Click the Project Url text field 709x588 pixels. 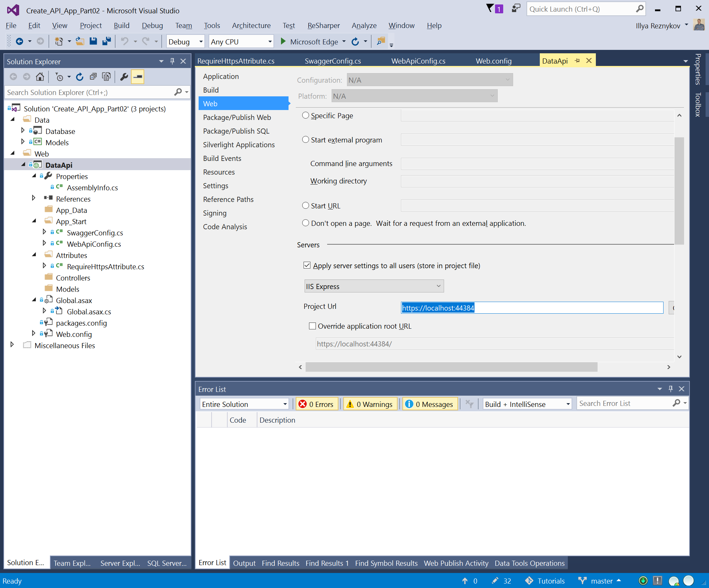(532, 308)
